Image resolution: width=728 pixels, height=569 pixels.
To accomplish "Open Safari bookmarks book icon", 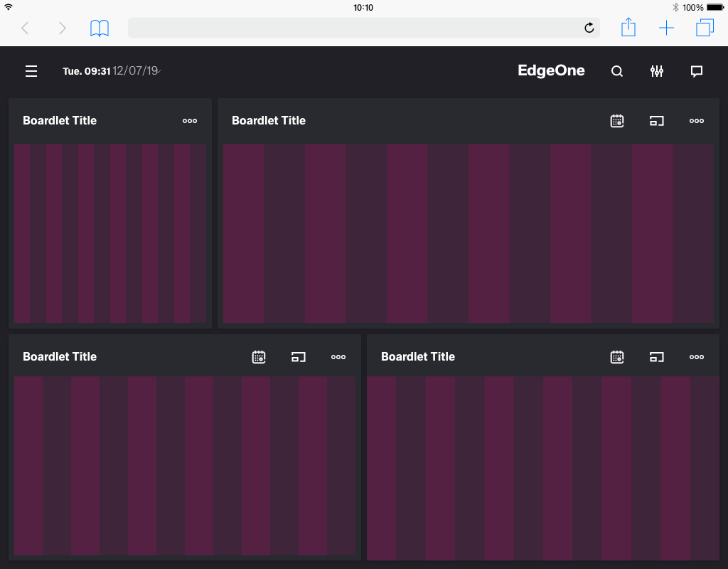I will point(100,28).
